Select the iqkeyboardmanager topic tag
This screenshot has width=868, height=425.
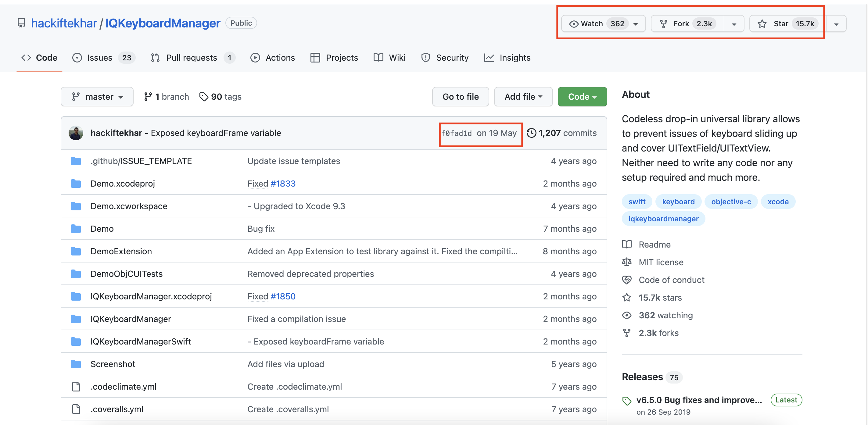[663, 219]
